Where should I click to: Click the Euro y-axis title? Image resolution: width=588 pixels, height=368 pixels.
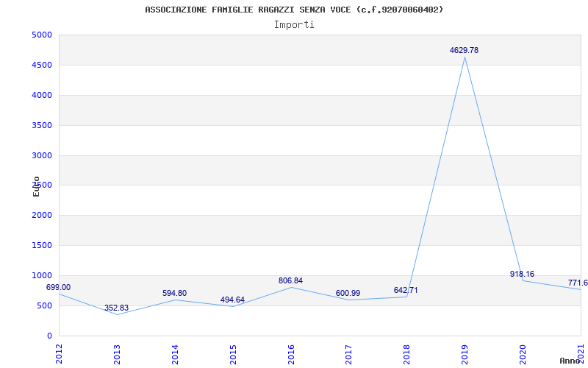coord(36,186)
